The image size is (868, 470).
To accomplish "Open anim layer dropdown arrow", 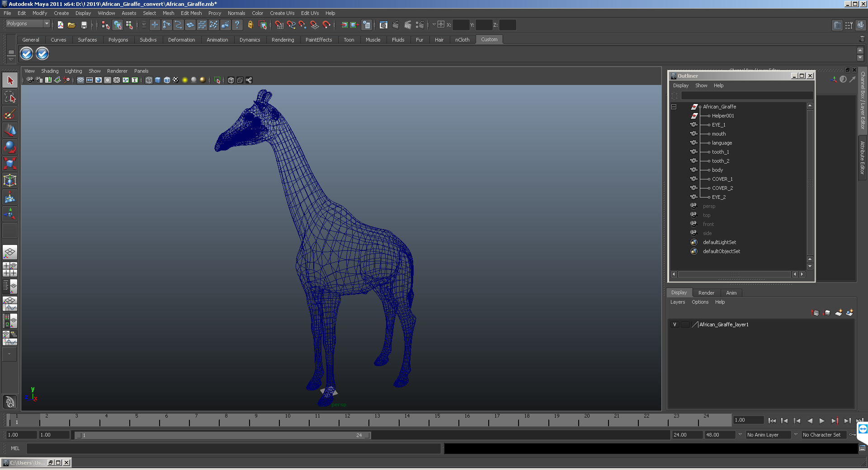I will (740, 435).
